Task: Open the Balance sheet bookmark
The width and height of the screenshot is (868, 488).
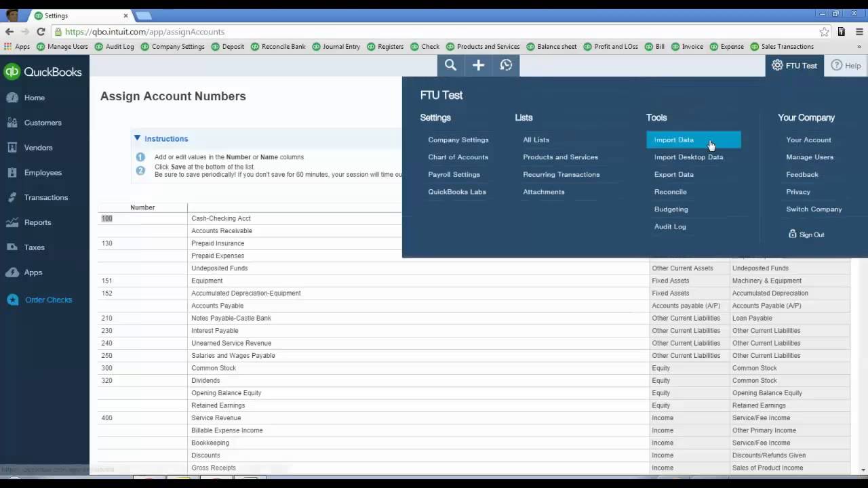Action: coord(551,47)
